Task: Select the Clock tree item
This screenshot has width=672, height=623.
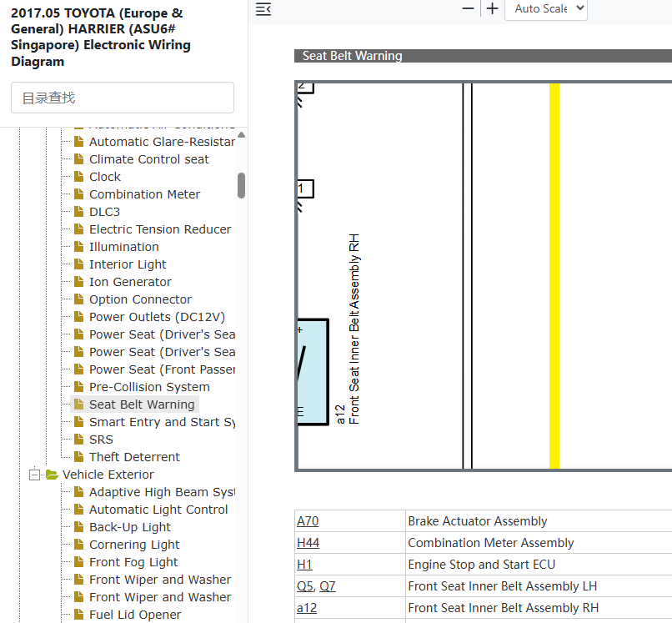Action: pos(105,177)
